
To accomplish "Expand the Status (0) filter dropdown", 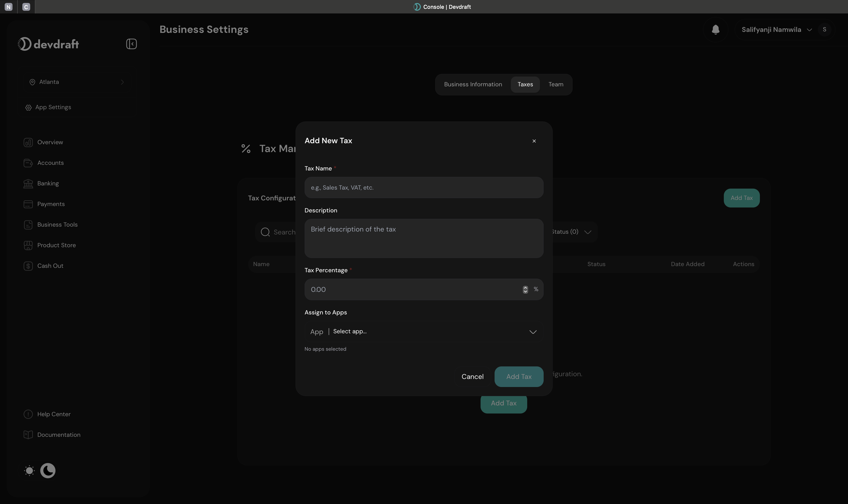I will pos(571,232).
